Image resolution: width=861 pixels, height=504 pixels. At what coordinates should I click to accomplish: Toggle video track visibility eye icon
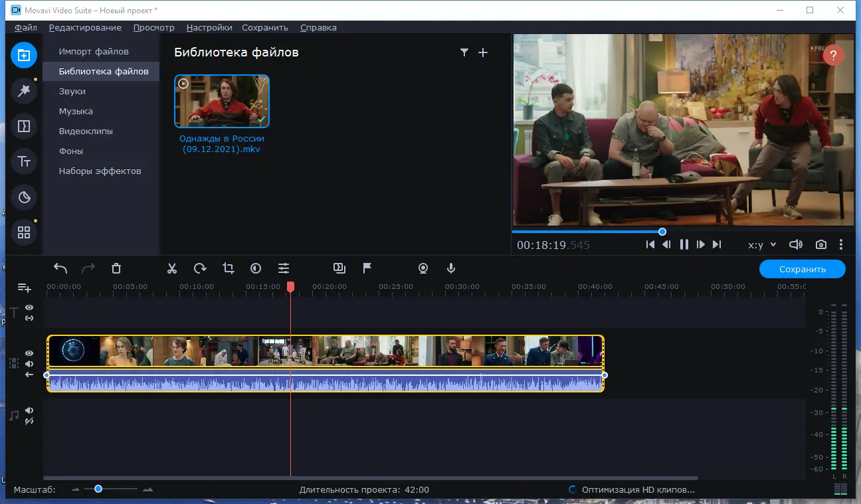point(29,353)
